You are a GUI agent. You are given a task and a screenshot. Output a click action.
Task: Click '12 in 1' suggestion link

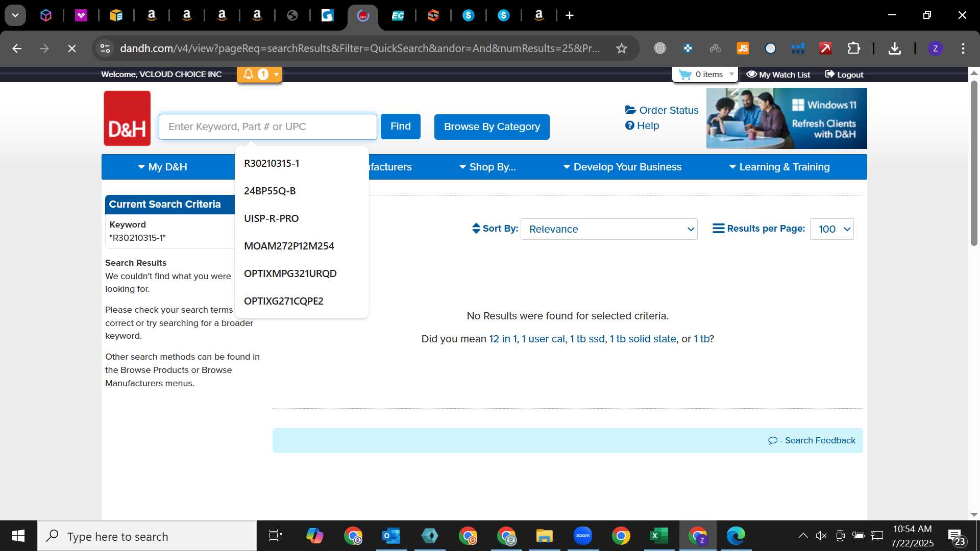point(503,339)
